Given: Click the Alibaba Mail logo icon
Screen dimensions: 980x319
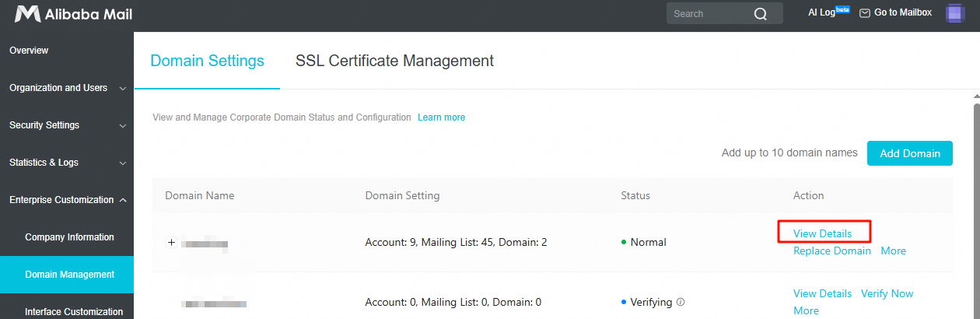Looking at the screenshot, I should (27, 13).
